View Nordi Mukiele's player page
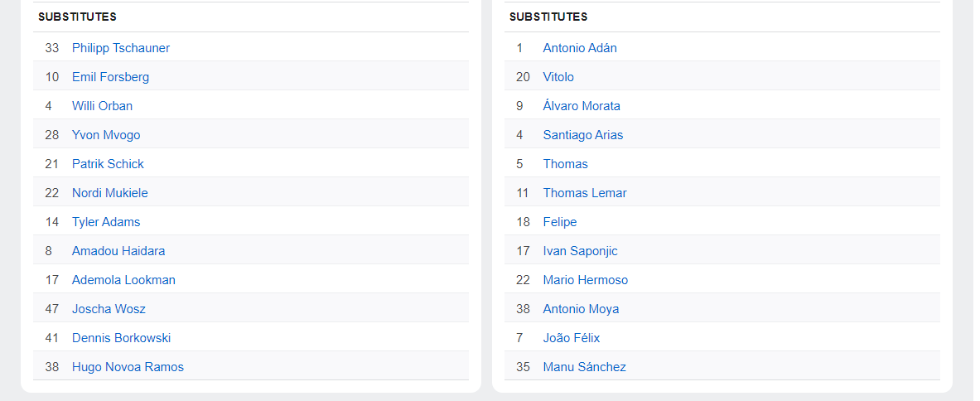The width and height of the screenshot is (980, 401). [x=110, y=193]
